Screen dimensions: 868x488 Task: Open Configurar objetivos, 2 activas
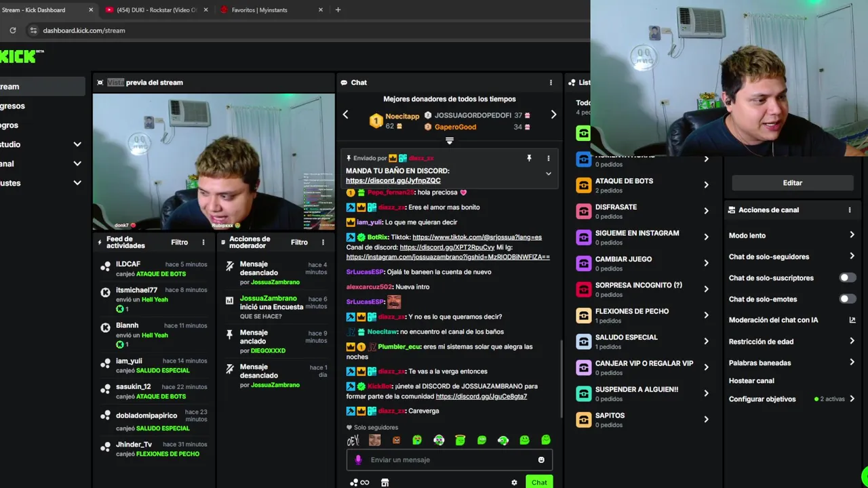[792, 399]
